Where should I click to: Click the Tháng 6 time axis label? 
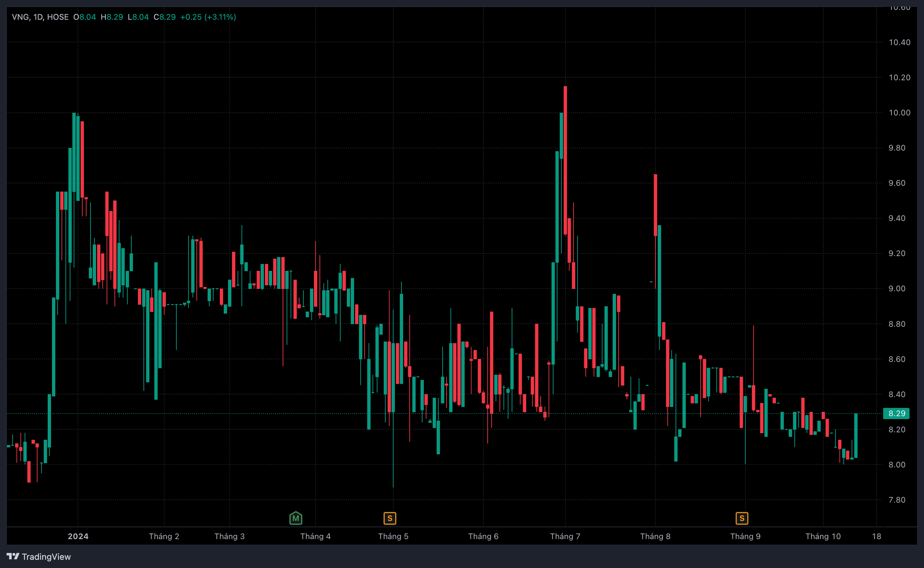[x=483, y=536]
